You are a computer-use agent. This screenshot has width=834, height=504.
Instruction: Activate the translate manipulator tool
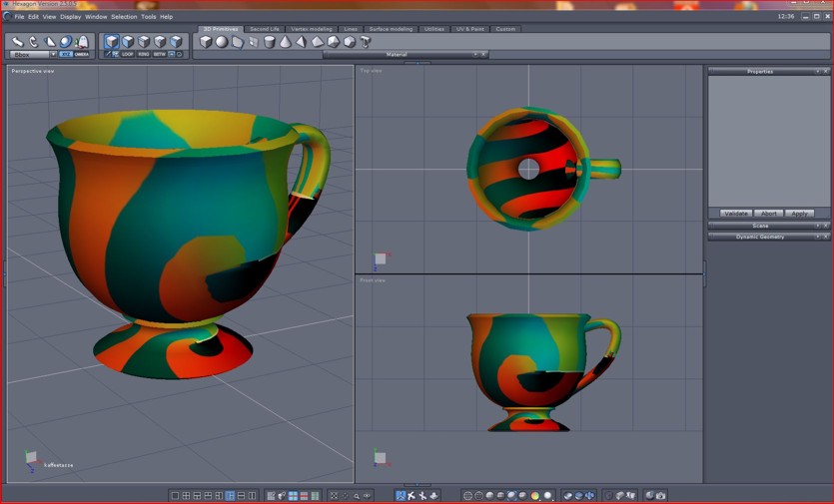pyautogui.click(x=18, y=42)
